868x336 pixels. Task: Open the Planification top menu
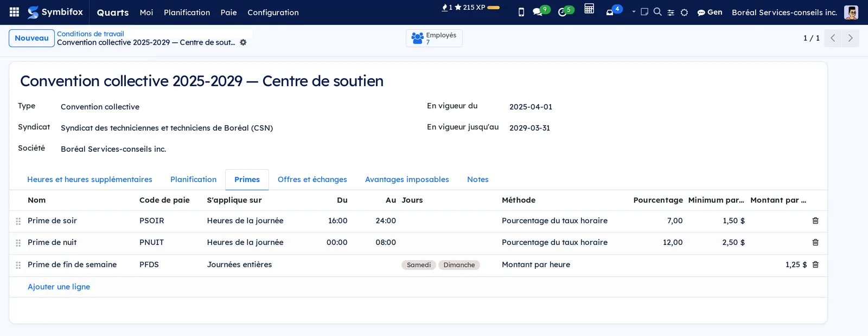(187, 12)
